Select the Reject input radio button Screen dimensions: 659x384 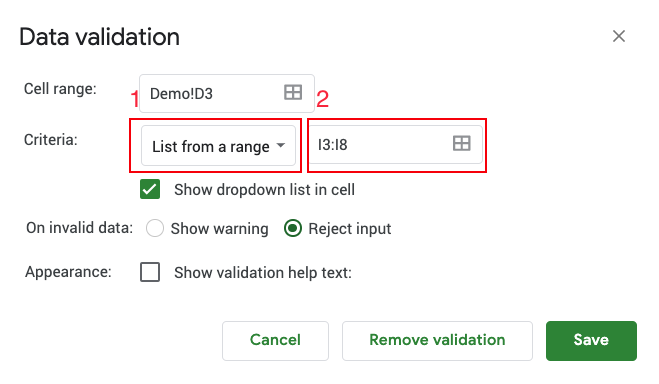coord(293,228)
